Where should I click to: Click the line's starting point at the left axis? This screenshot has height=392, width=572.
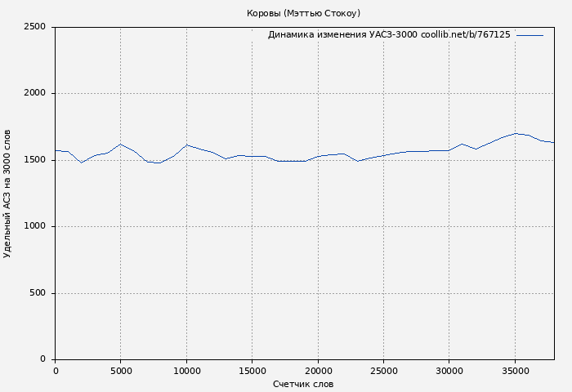tap(56, 150)
